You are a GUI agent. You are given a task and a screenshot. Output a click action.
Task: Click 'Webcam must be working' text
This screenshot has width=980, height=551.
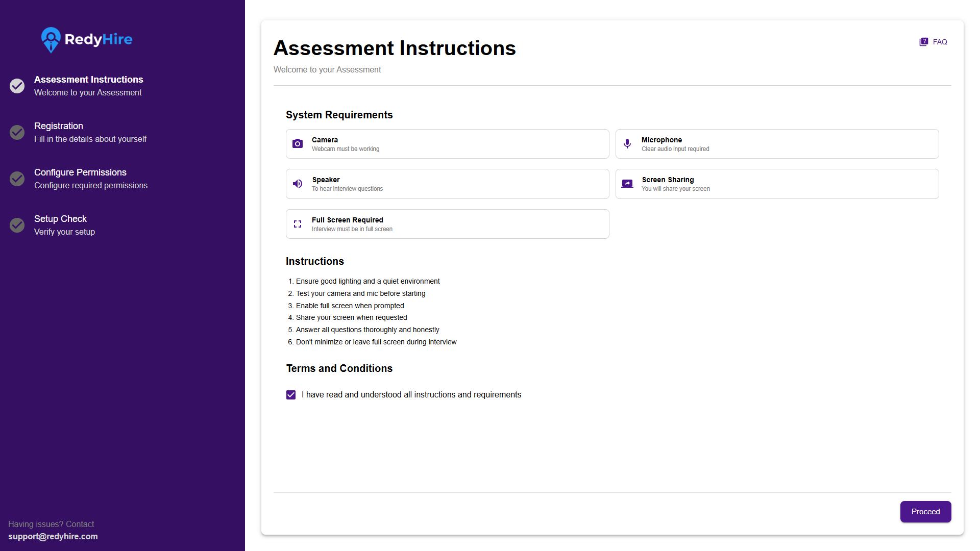pyautogui.click(x=346, y=149)
